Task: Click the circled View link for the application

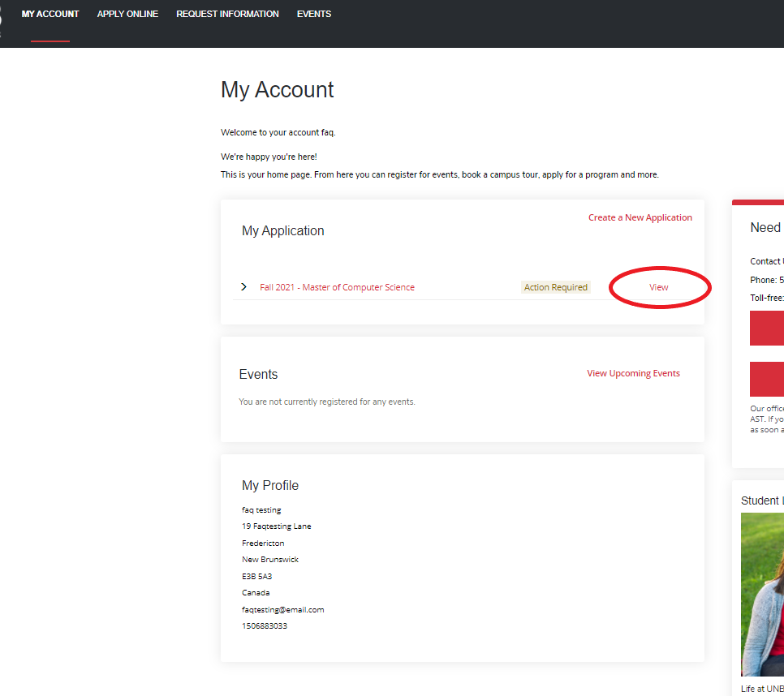Action: click(x=658, y=287)
